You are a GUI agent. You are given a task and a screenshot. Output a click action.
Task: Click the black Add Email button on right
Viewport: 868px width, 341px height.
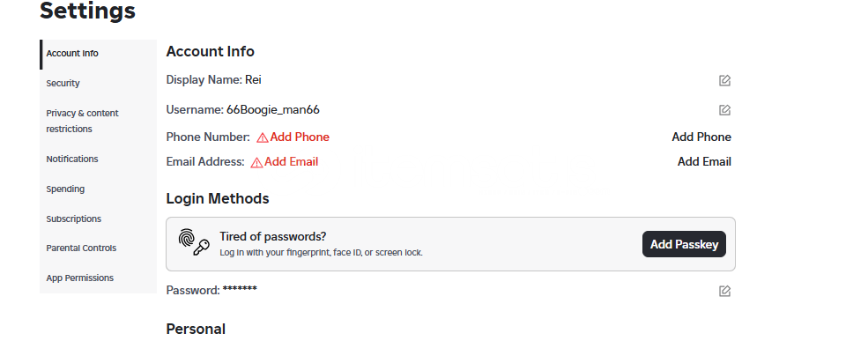tap(704, 161)
